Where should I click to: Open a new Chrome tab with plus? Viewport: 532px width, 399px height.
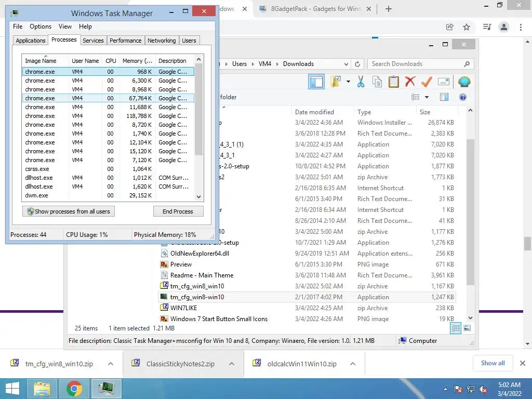(389, 9)
